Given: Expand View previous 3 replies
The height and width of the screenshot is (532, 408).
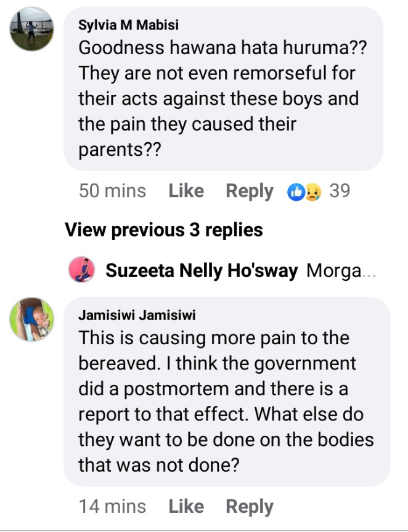Looking at the screenshot, I should [x=164, y=230].
